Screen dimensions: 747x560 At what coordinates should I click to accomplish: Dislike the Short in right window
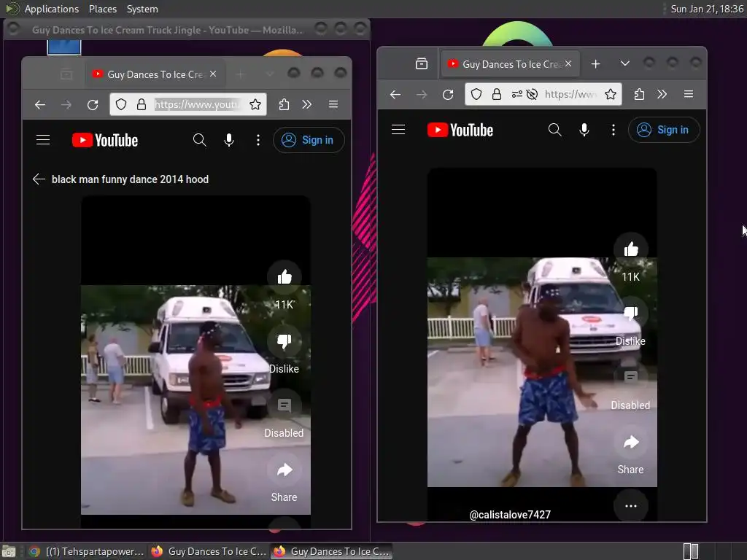pos(631,313)
